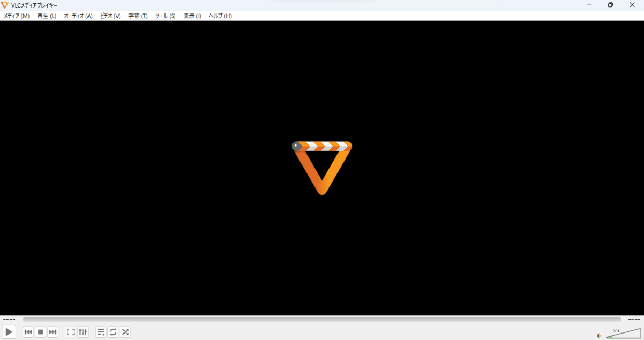This screenshot has width=644, height=340.
Task: Open the extended settings equalizer icon
Action: (83, 331)
